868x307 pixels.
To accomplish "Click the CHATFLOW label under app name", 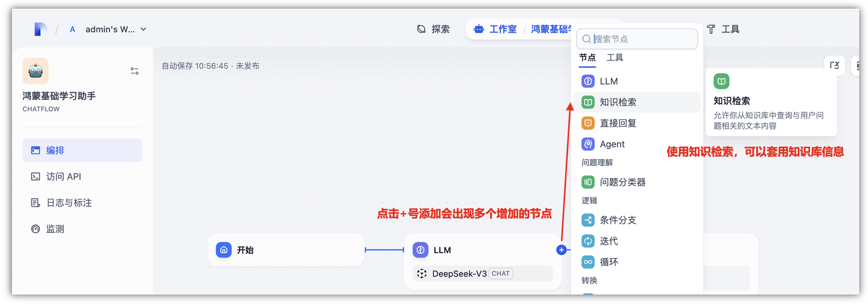I will tap(41, 109).
